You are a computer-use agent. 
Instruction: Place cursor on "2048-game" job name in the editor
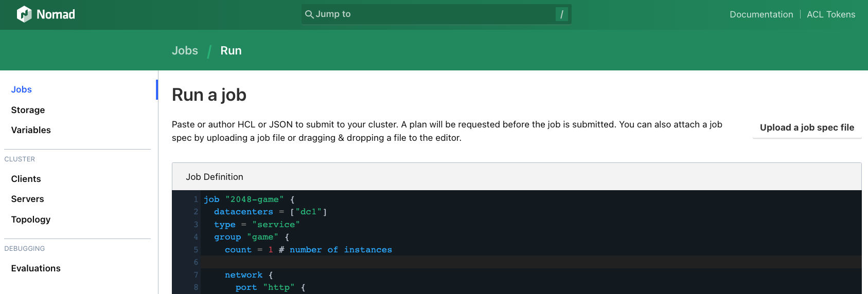point(254,199)
